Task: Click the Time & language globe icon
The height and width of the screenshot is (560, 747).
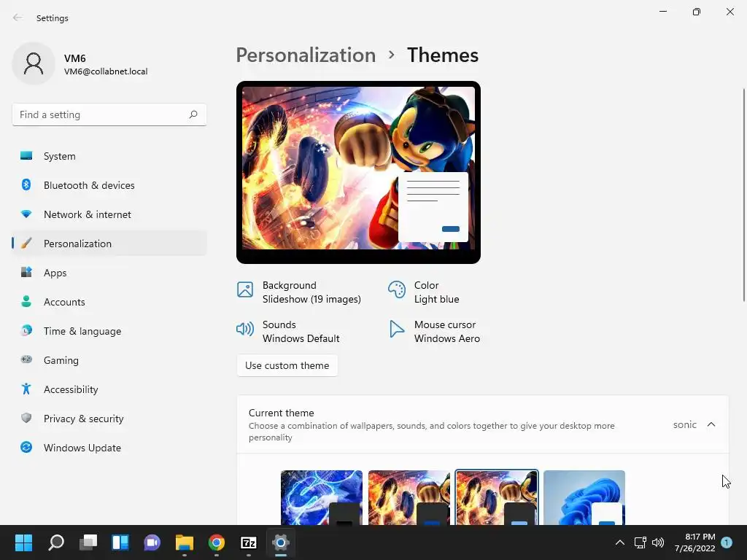Action: (x=26, y=330)
